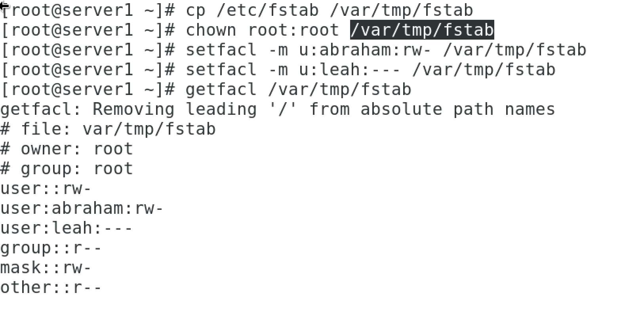The image size is (644, 312).
Task: Click the 'user:abraham:rw-' ACL entry
Action: [82, 208]
